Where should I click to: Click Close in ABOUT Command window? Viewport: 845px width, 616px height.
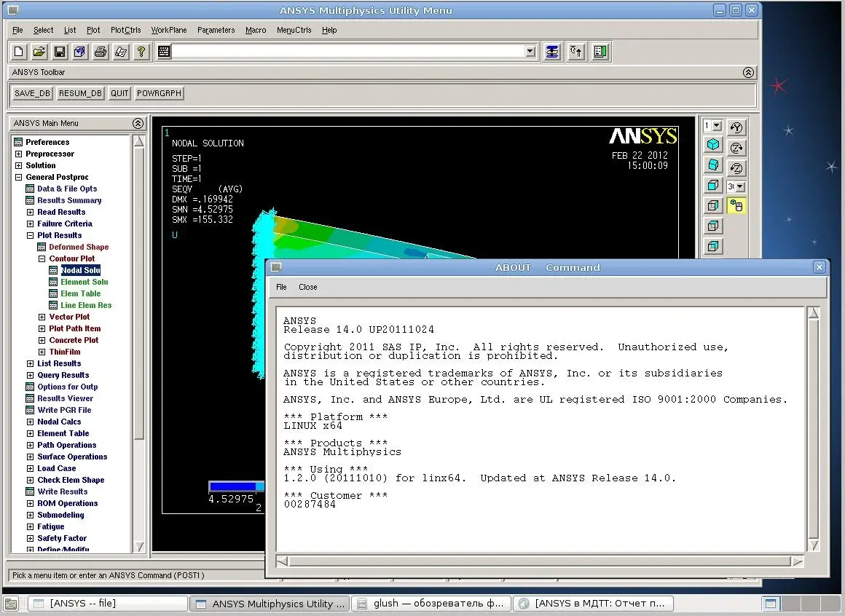pos(307,287)
